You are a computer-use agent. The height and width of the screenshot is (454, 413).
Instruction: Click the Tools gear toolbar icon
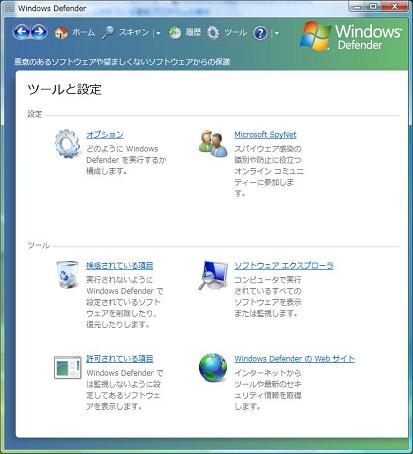[213, 33]
